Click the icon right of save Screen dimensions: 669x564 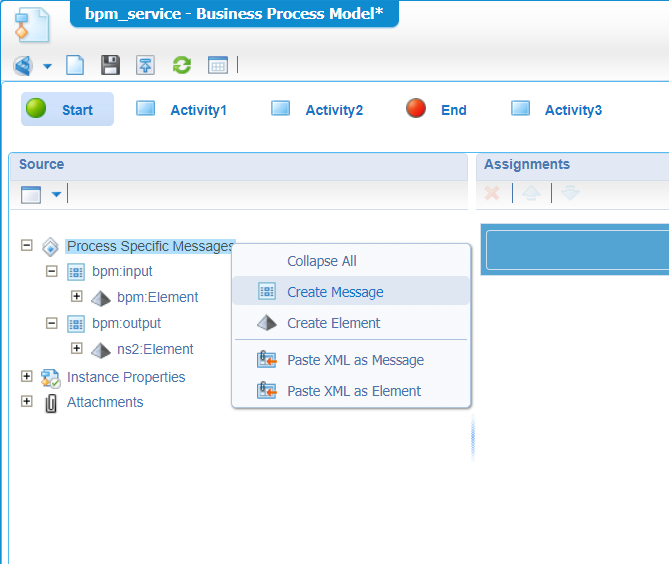tap(146, 66)
